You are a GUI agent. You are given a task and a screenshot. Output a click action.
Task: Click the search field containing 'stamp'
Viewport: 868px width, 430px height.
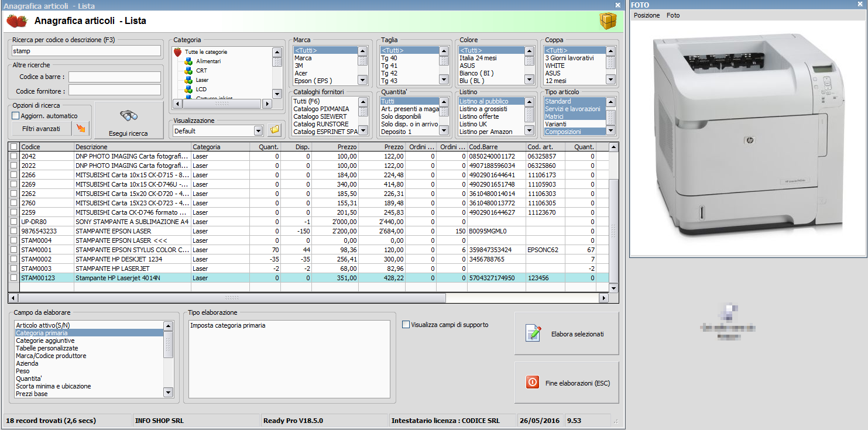85,51
